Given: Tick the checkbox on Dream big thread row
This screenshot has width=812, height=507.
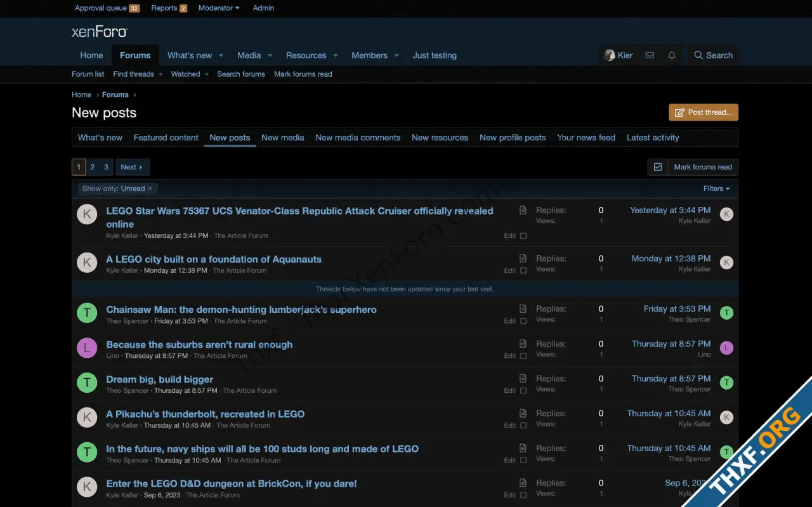Looking at the screenshot, I should pyautogui.click(x=523, y=391).
